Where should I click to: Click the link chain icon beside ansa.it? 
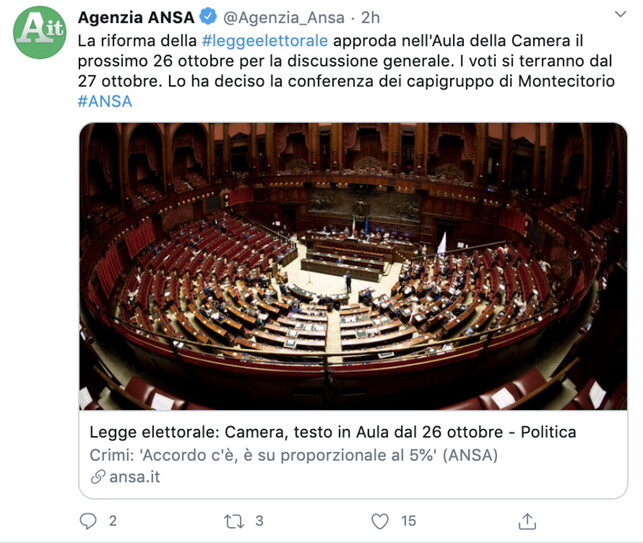tap(98, 477)
